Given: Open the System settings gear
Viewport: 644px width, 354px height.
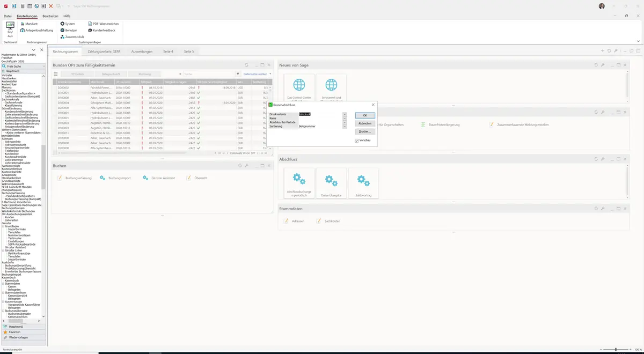Looking at the screenshot, I should (x=68, y=24).
